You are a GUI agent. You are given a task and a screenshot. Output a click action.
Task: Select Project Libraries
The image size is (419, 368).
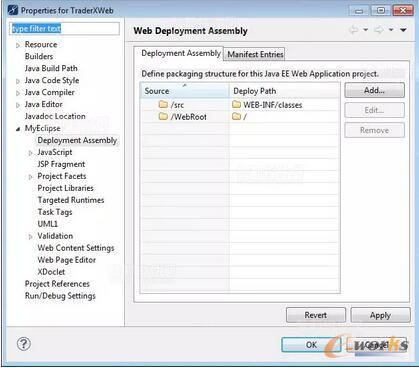(65, 188)
